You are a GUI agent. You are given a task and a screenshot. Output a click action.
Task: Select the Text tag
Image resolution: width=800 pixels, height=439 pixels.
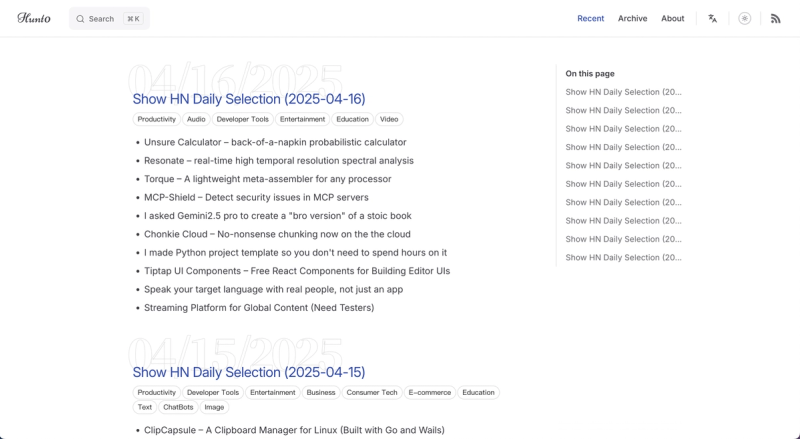click(x=145, y=407)
